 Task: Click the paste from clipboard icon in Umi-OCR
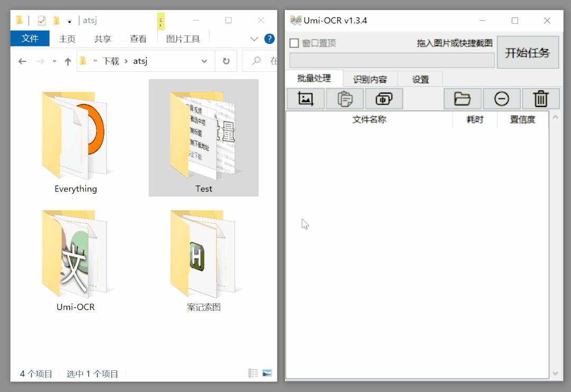tap(345, 98)
